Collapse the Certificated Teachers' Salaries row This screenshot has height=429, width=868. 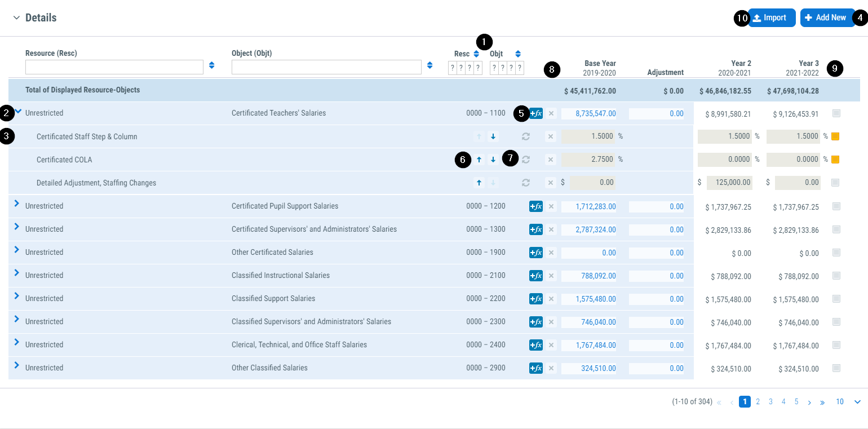(x=18, y=112)
